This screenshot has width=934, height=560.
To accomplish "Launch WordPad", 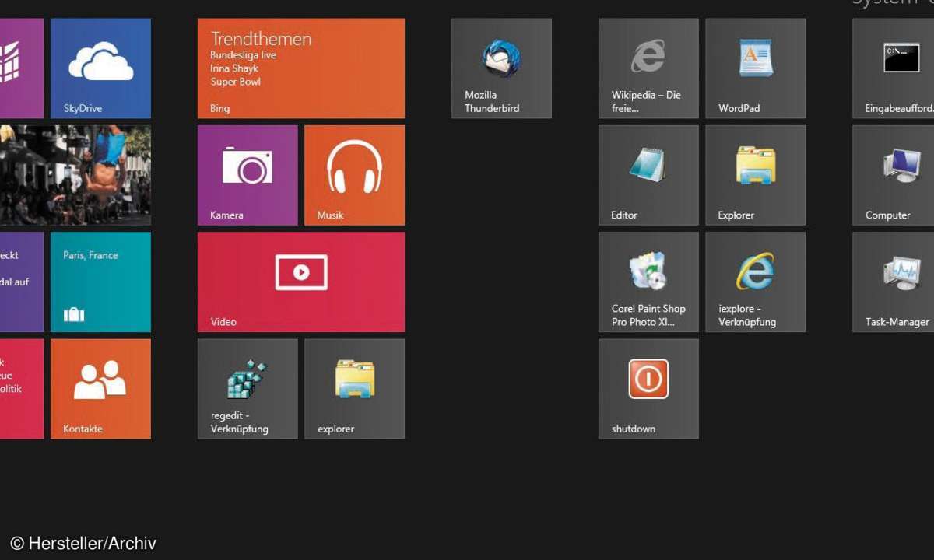I will (x=755, y=68).
